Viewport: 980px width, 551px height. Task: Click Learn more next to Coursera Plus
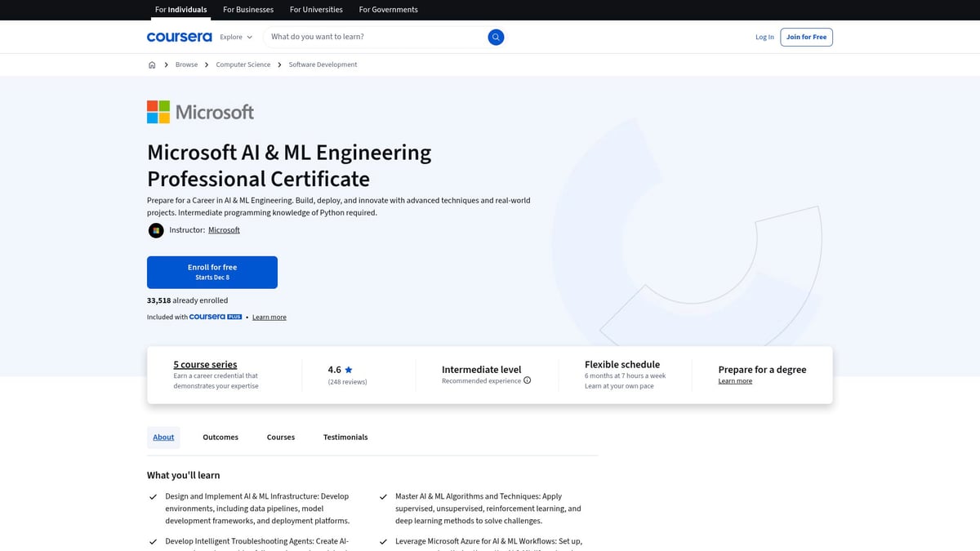click(x=269, y=317)
